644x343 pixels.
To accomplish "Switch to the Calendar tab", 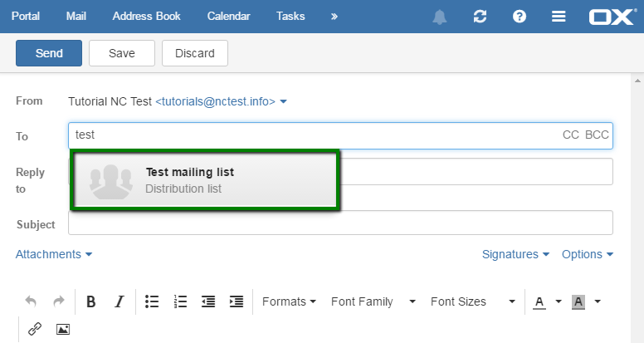I will [228, 16].
